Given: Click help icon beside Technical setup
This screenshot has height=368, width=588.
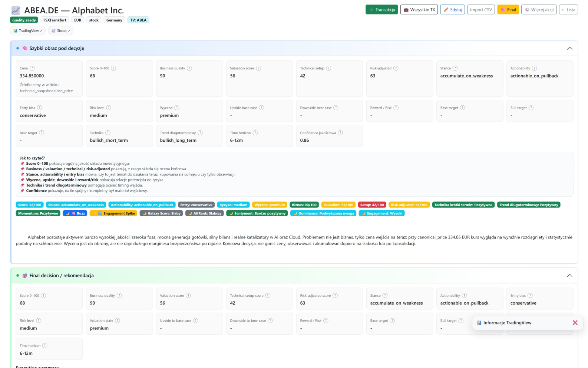Looking at the screenshot, I should [328, 68].
